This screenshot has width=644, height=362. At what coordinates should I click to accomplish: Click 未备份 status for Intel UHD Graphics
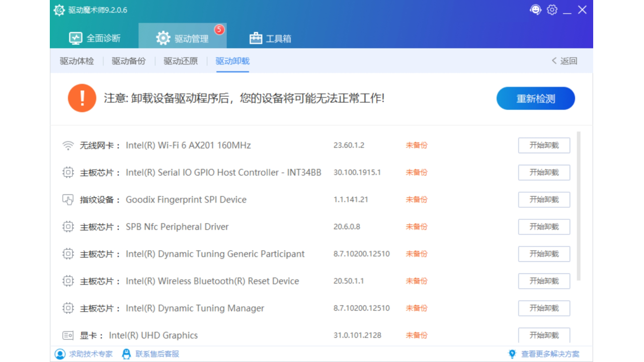coord(417,335)
